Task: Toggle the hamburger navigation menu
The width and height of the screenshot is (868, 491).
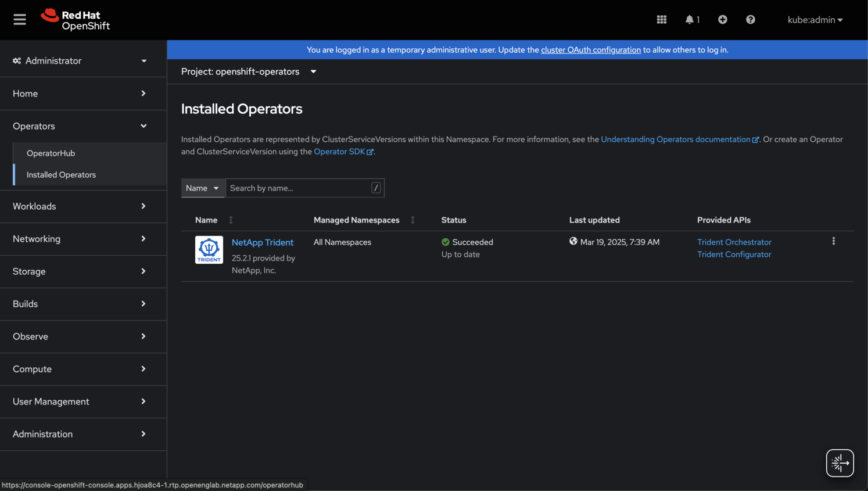Action: 20,20
